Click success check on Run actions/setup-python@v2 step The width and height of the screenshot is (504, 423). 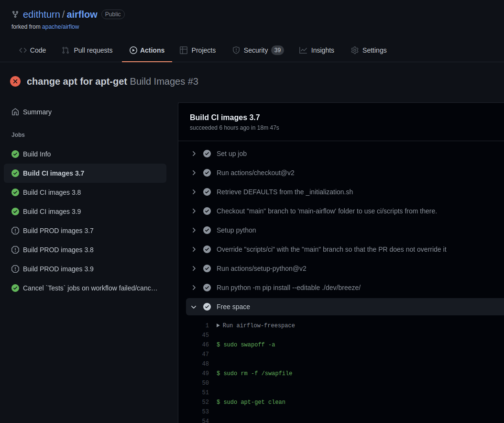click(x=207, y=268)
